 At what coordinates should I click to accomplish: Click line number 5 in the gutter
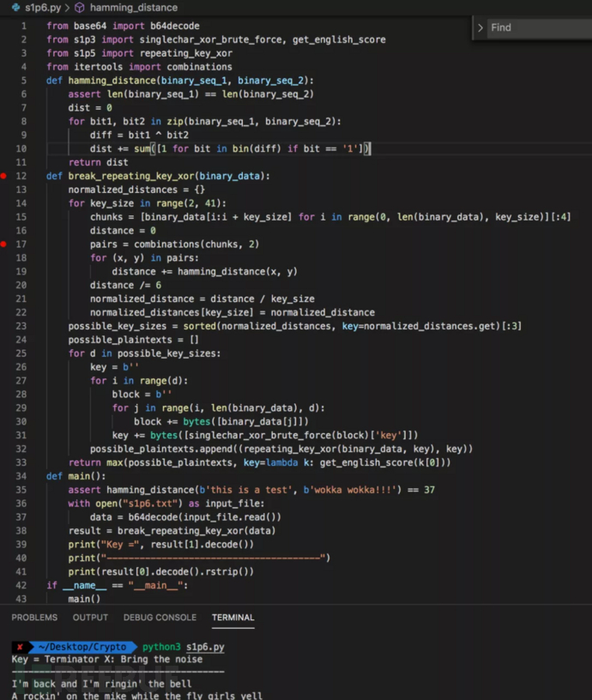[24, 81]
